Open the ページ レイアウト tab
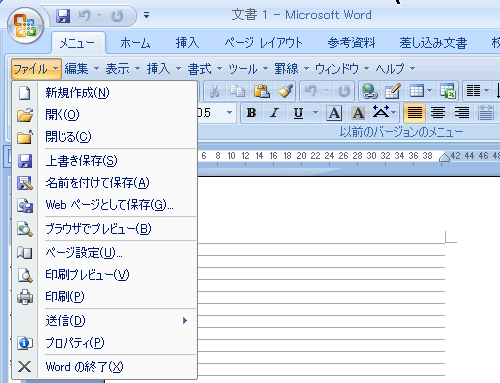Screen dimensions: 500x383 point(263,43)
